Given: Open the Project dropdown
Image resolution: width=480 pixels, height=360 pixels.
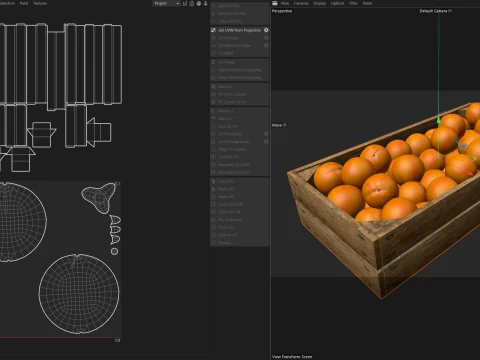Looking at the screenshot, I should (166, 3).
